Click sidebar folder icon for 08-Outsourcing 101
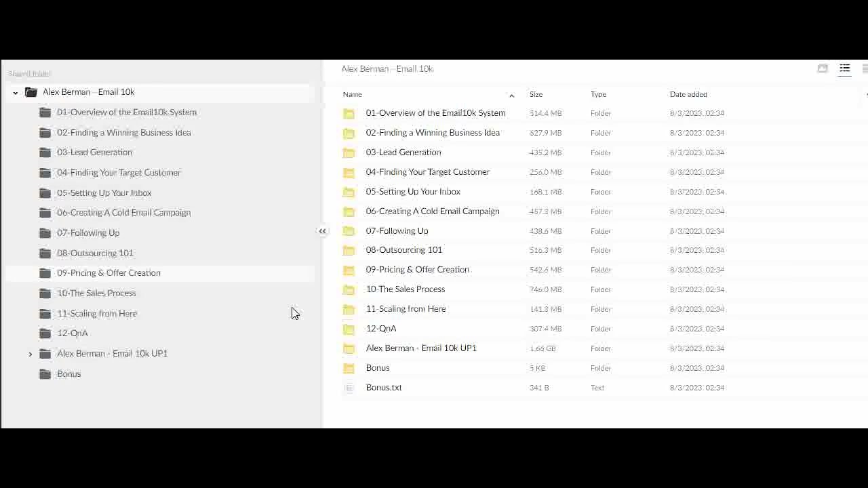This screenshot has width=868, height=488. (x=45, y=253)
